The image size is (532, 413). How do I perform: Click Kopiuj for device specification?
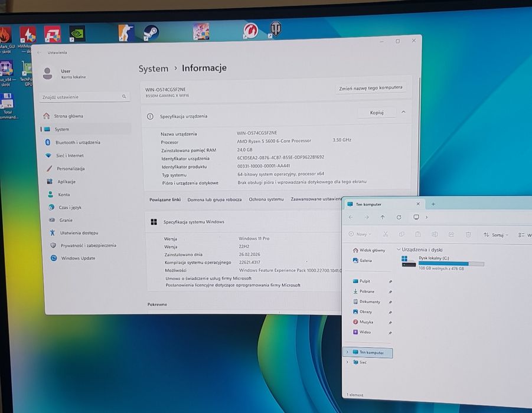click(x=377, y=112)
